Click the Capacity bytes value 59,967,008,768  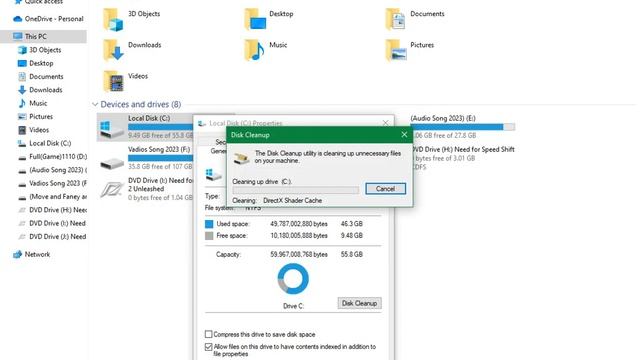click(299, 254)
